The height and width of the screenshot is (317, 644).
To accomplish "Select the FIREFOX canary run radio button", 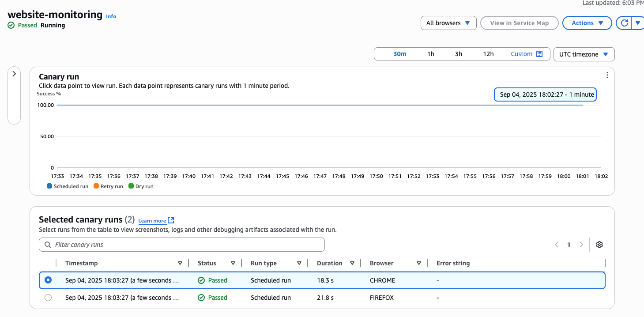I will click(48, 298).
